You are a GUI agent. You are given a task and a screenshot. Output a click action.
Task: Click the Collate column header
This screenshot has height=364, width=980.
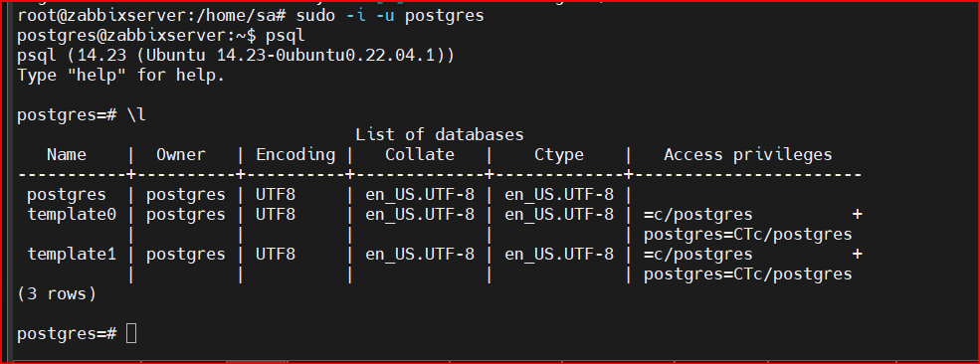[x=420, y=155]
